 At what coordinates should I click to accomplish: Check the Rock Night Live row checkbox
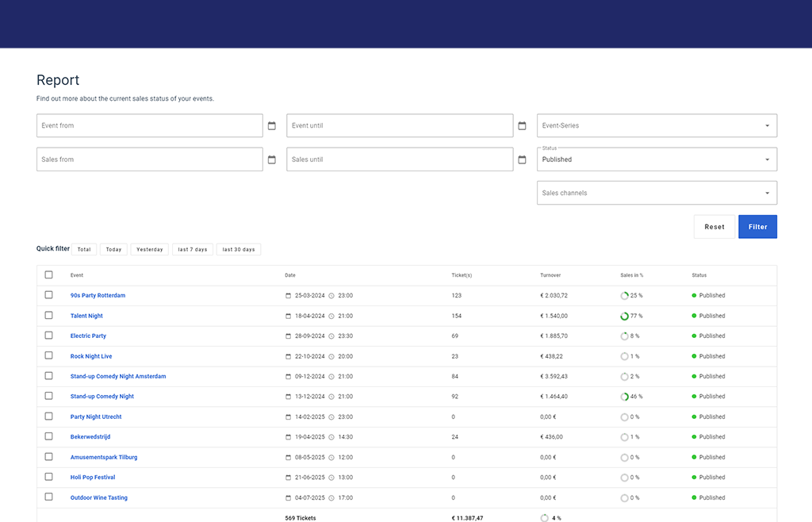coord(49,356)
